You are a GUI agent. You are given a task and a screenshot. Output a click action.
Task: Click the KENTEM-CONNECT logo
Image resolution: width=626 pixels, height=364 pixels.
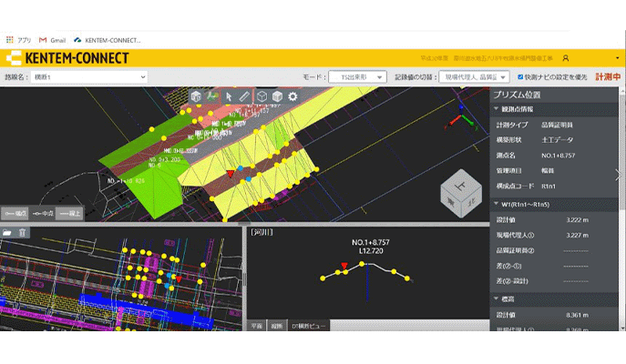(x=67, y=58)
